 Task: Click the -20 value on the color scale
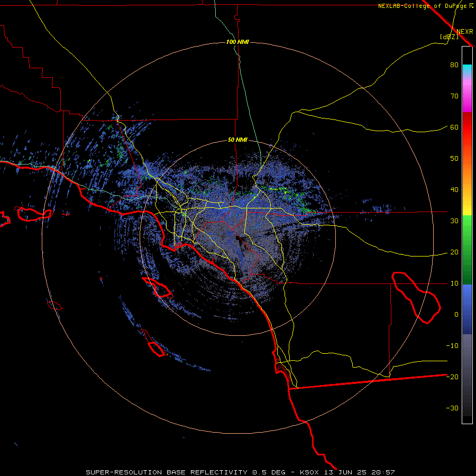pyautogui.click(x=452, y=377)
